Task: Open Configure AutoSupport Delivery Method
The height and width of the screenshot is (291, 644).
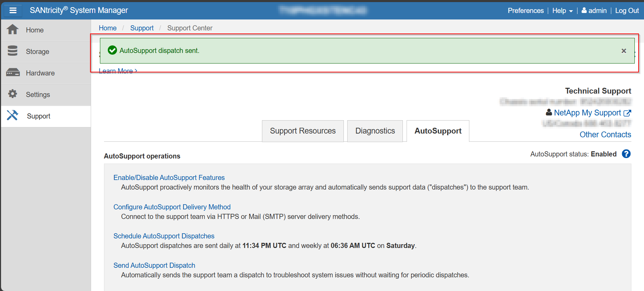Action: (172, 207)
